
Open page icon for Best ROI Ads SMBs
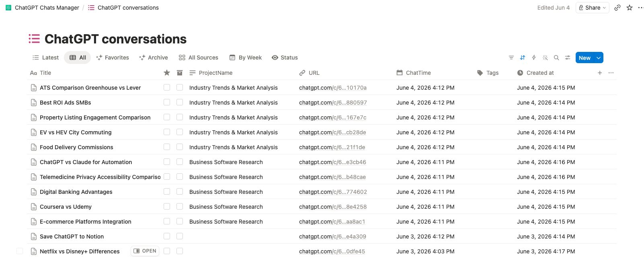click(34, 103)
